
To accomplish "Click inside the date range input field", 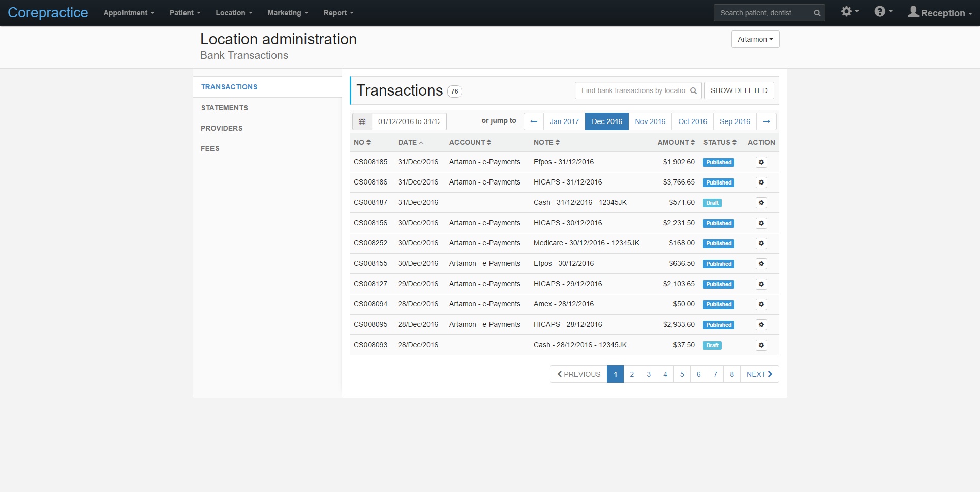I will [x=409, y=121].
